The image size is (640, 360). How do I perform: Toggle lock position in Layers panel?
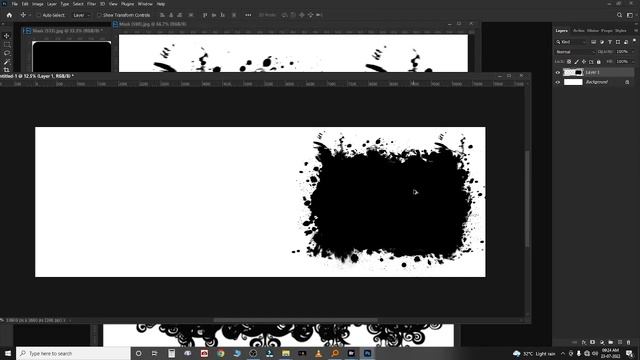(x=584, y=62)
